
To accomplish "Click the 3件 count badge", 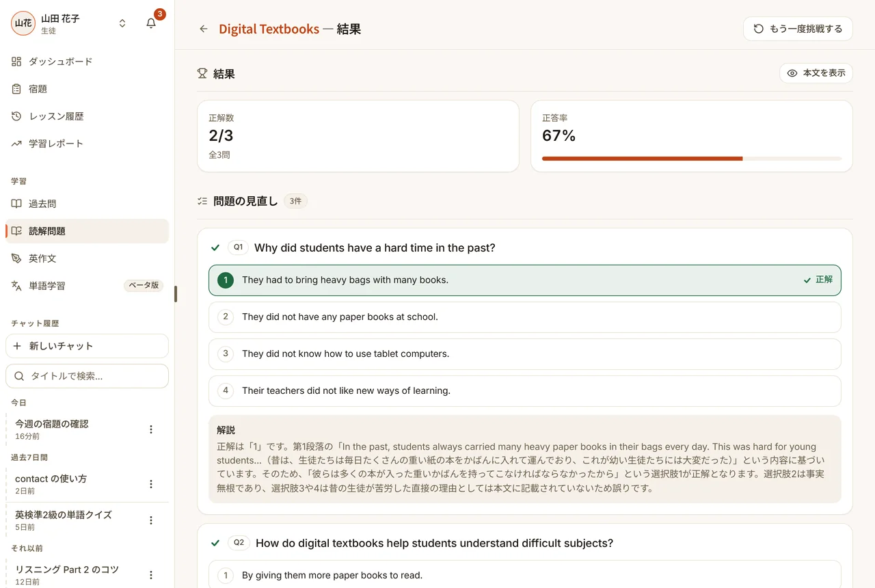I will tap(295, 201).
